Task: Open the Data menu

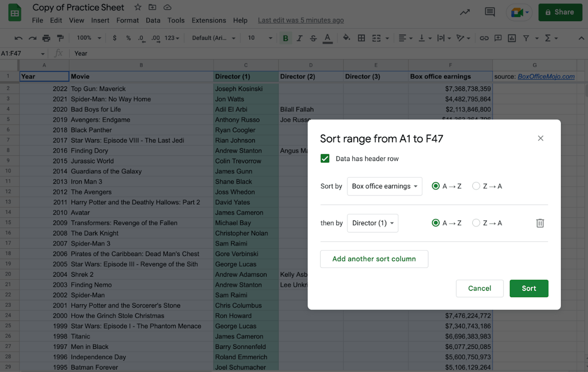Action: pyautogui.click(x=153, y=20)
